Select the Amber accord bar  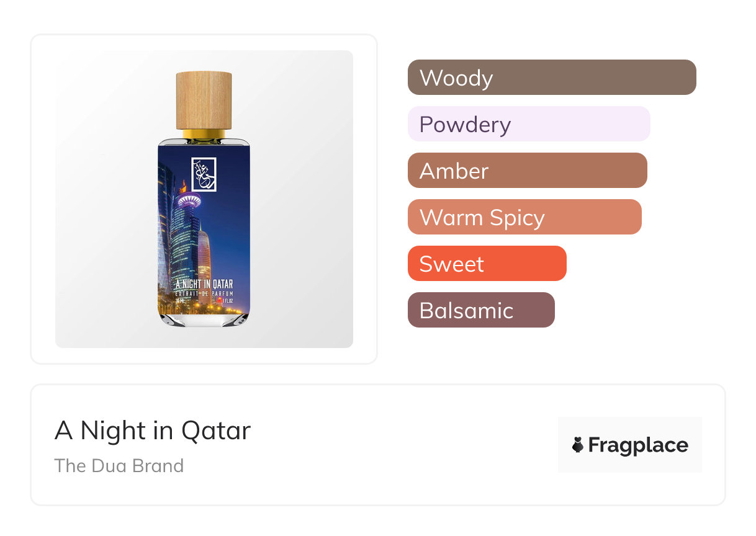(527, 171)
